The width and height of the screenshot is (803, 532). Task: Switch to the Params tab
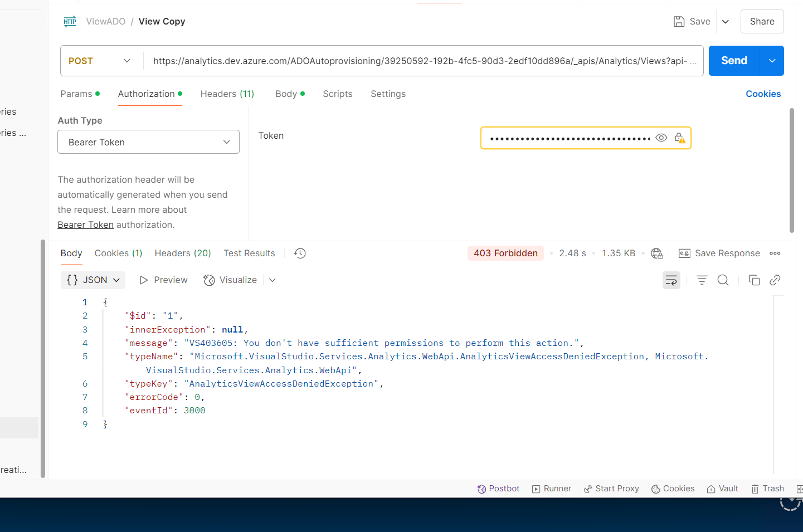80,94
